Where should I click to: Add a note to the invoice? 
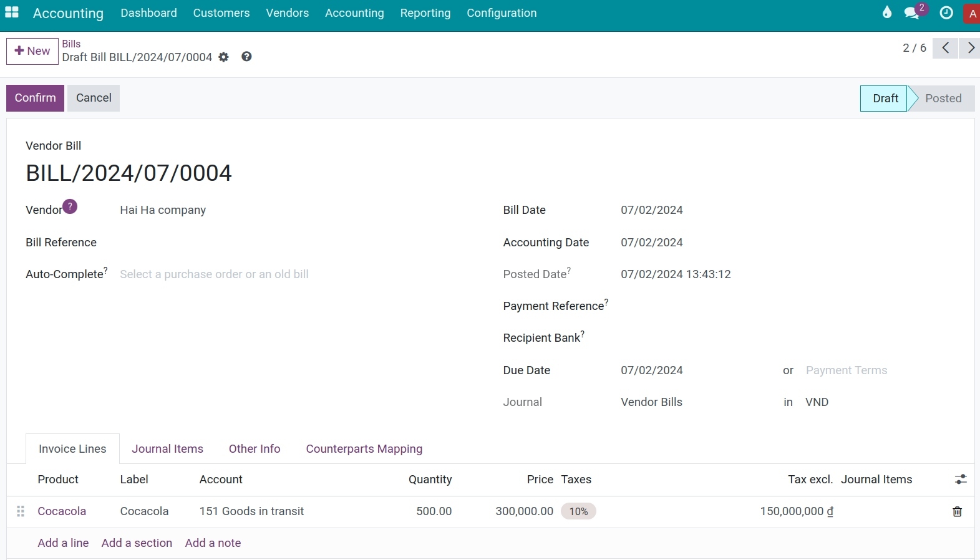213,543
